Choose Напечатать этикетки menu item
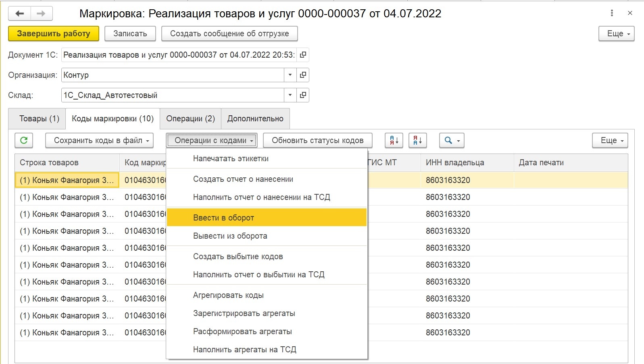Image resolution: width=644 pixels, height=364 pixels. pos(267,158)
